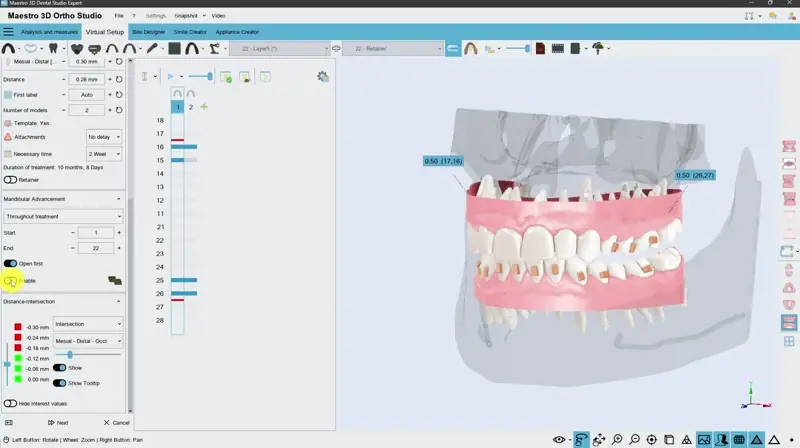
Task: Click the zoom out magnifier icon
Action: click(635, 440)
